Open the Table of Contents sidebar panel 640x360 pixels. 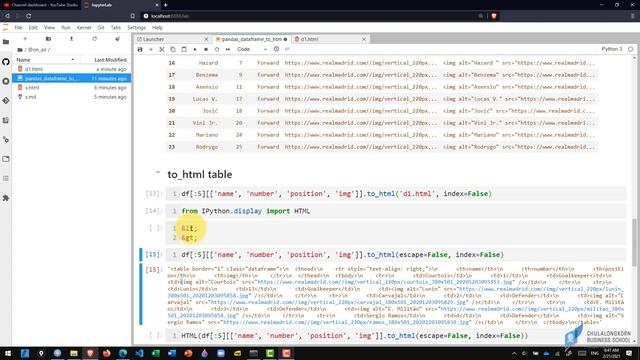(x=6, y=179)
